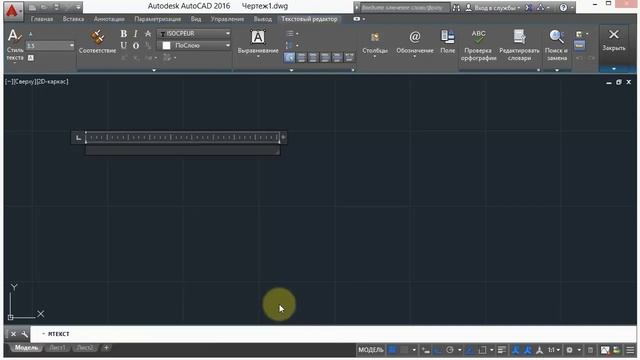
Task: Open the Help question mark icon
Action: 563,7
